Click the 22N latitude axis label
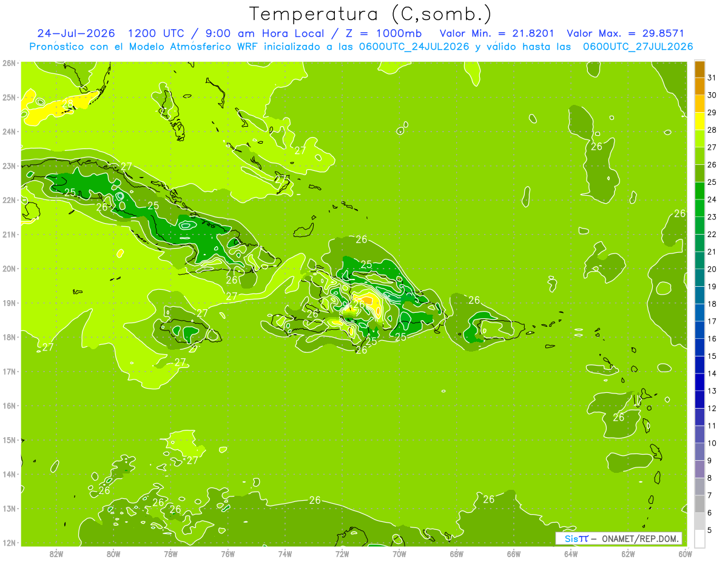 pos(9,200)
